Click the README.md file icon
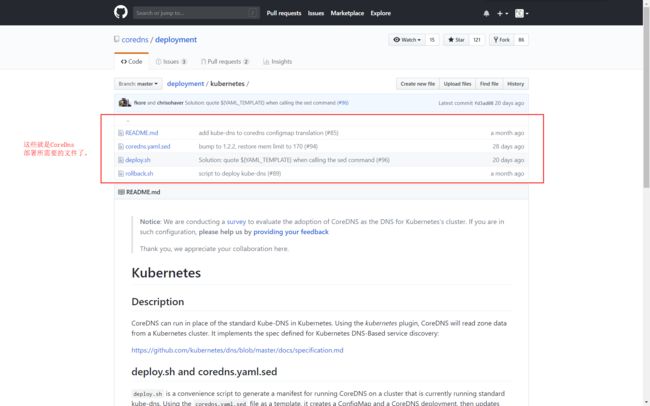 (121, 133)
